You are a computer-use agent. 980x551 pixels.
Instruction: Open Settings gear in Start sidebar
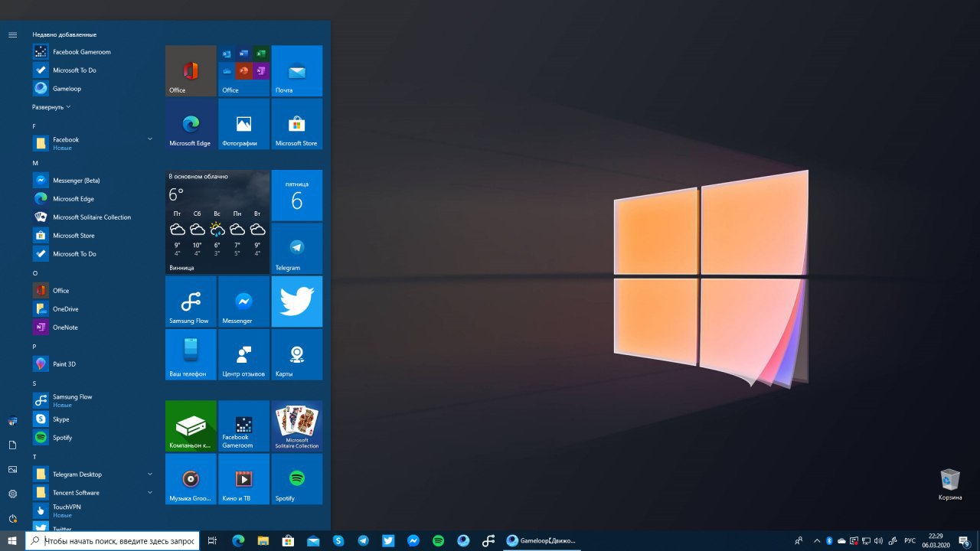point(12,494)
